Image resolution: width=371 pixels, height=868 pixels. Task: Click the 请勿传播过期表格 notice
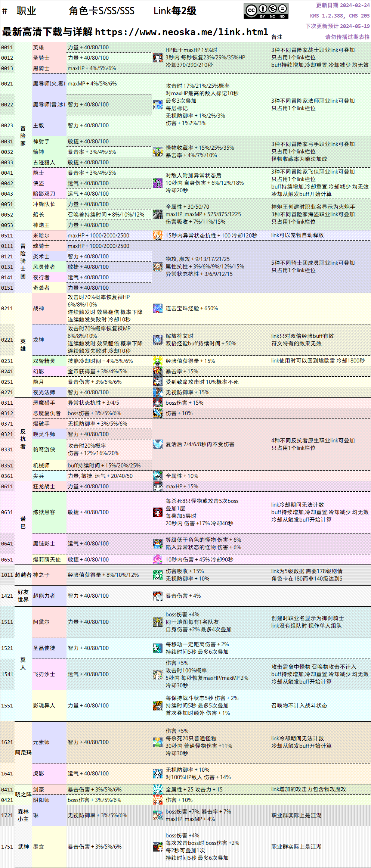[347, 37]
